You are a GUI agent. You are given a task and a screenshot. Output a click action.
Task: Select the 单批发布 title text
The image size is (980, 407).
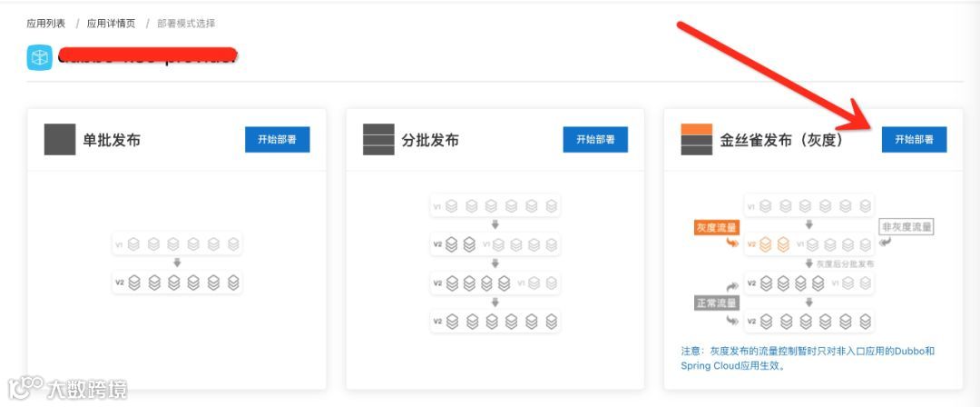tap(112, 140)
